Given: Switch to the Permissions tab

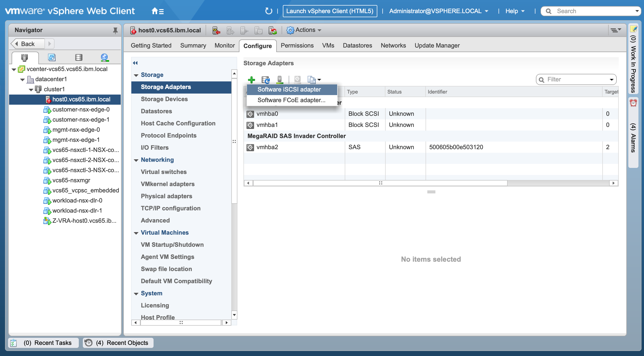Looking at the screenshot, I should pyautogui.click(x=297, y=46).
